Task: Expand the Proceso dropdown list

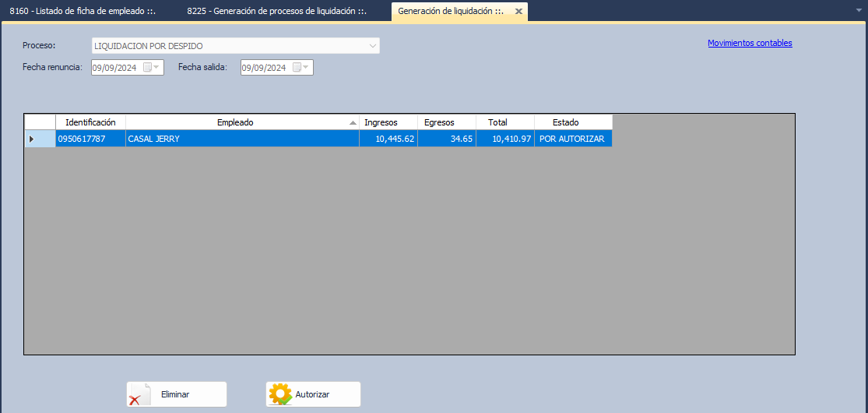Action: tap(372, 46)
